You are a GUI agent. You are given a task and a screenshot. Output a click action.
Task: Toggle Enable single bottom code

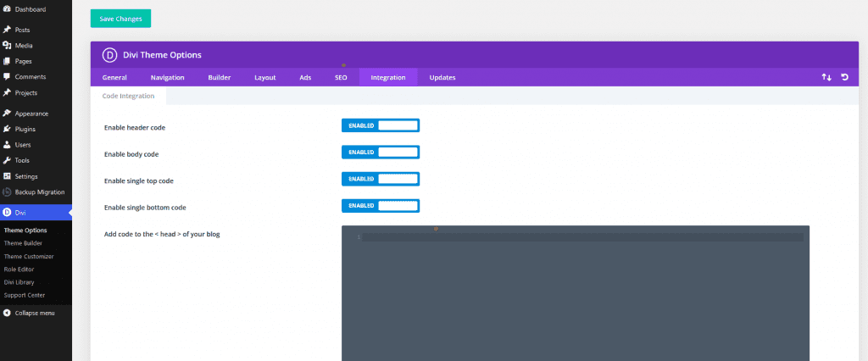pos(381,205)
